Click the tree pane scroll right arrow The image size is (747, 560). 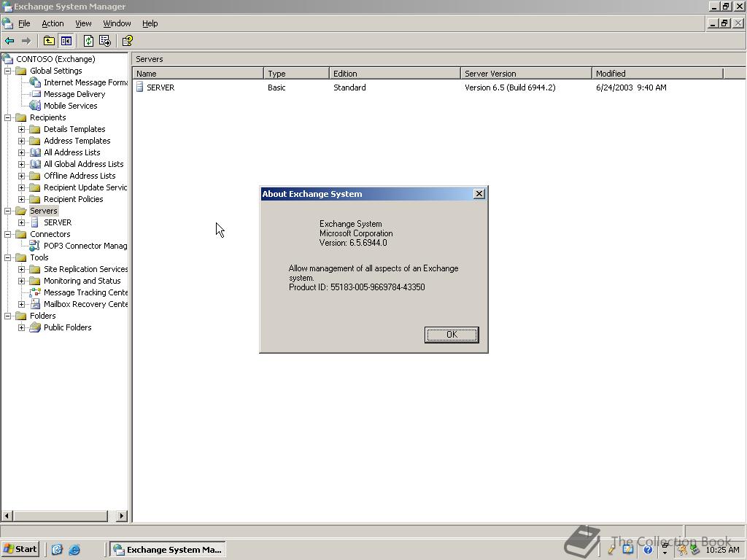tap(122, 516)
